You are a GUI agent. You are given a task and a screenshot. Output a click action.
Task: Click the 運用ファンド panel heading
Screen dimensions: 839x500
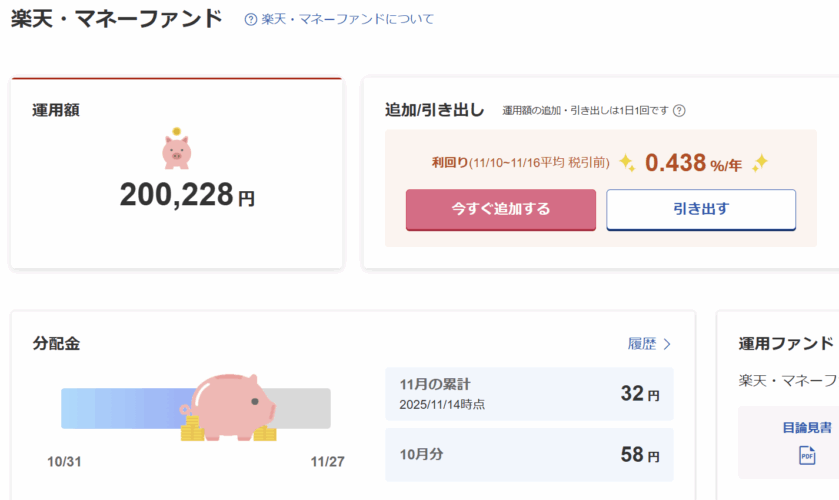click(x=786, y=344)
